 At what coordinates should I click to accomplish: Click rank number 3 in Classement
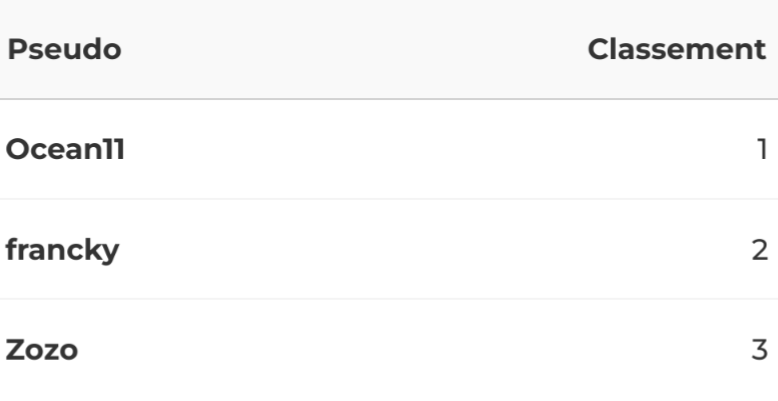[759, 351]
